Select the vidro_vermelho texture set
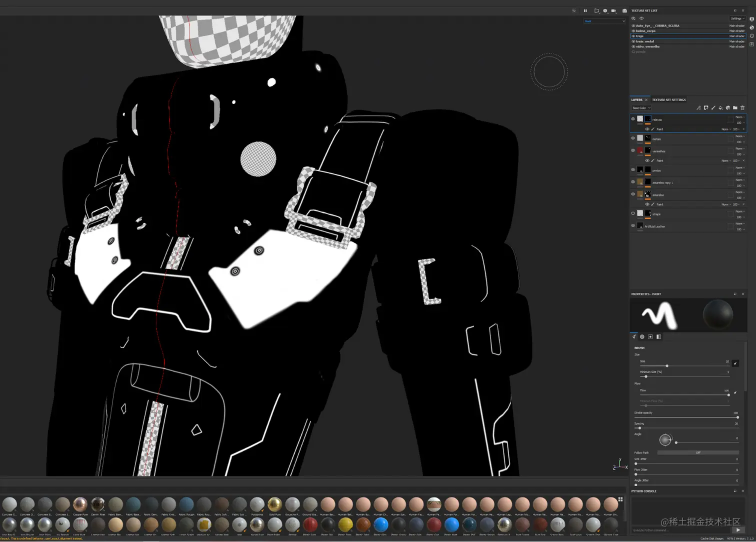This screenshot has height=542, width=756. click(688, 46)
